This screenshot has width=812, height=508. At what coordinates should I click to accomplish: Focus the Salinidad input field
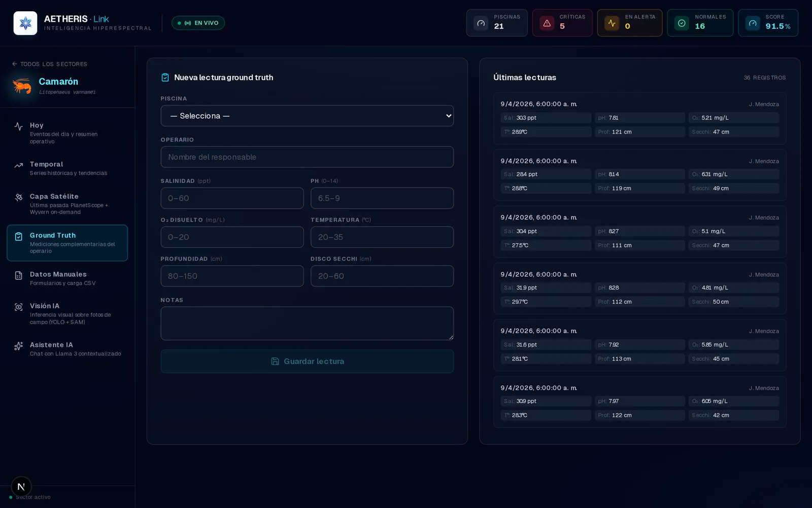point(232,198)
